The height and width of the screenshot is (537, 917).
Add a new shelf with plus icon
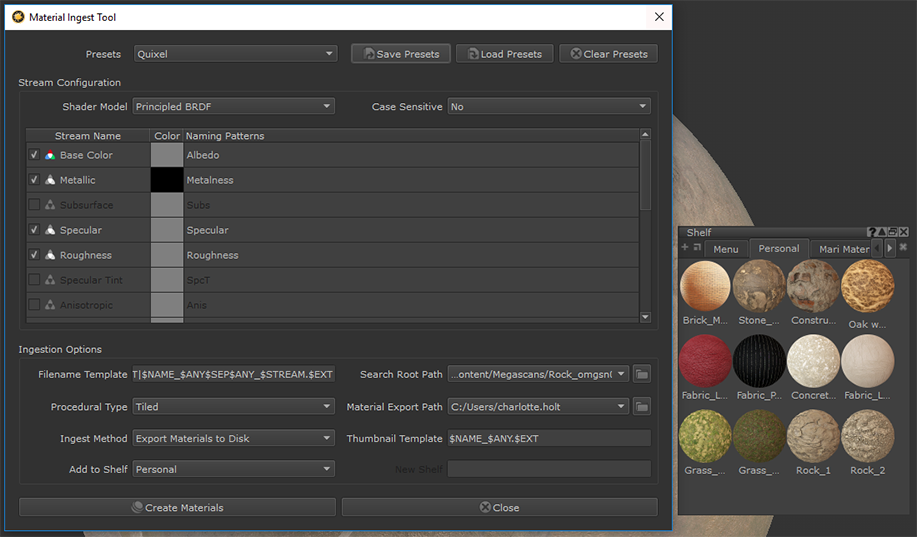coord(685,247)
